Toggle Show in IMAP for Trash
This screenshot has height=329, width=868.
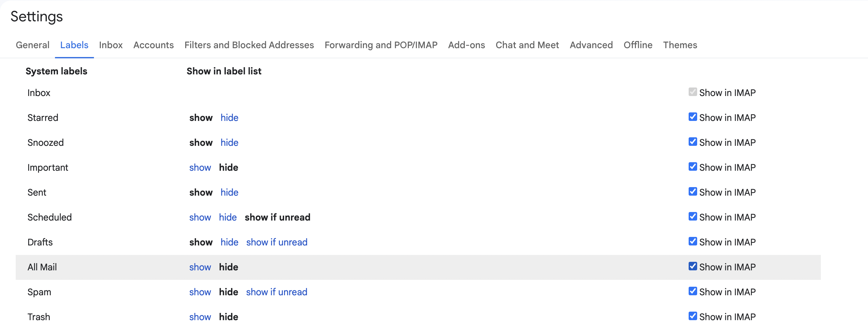coord(693,316)
